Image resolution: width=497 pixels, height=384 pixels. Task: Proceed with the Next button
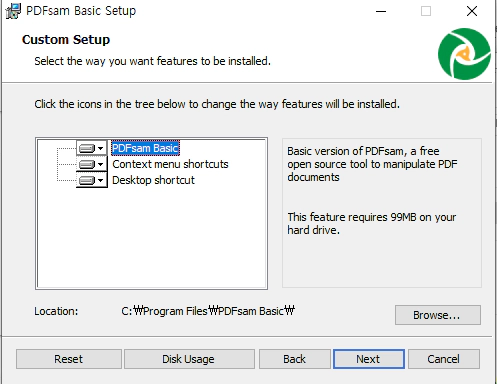point(369,359)
